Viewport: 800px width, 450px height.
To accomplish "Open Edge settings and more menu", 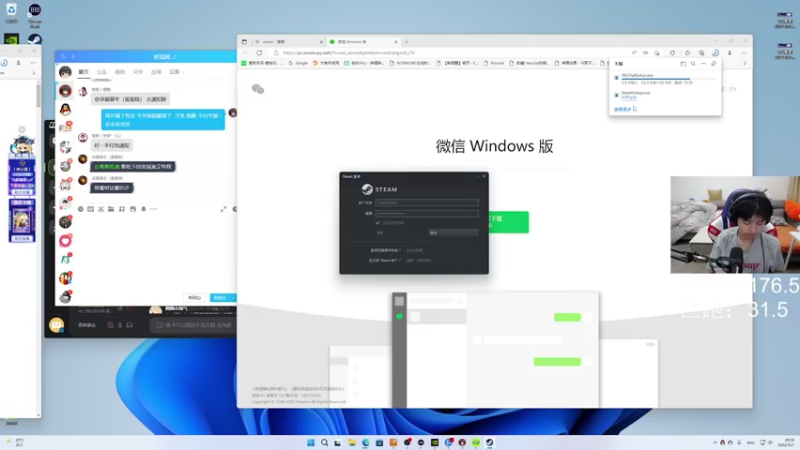I will (x=744, y=53).
